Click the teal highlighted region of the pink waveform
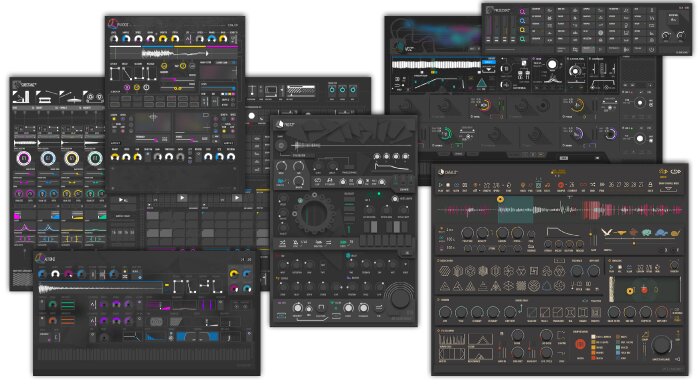 tap(516, 210)
